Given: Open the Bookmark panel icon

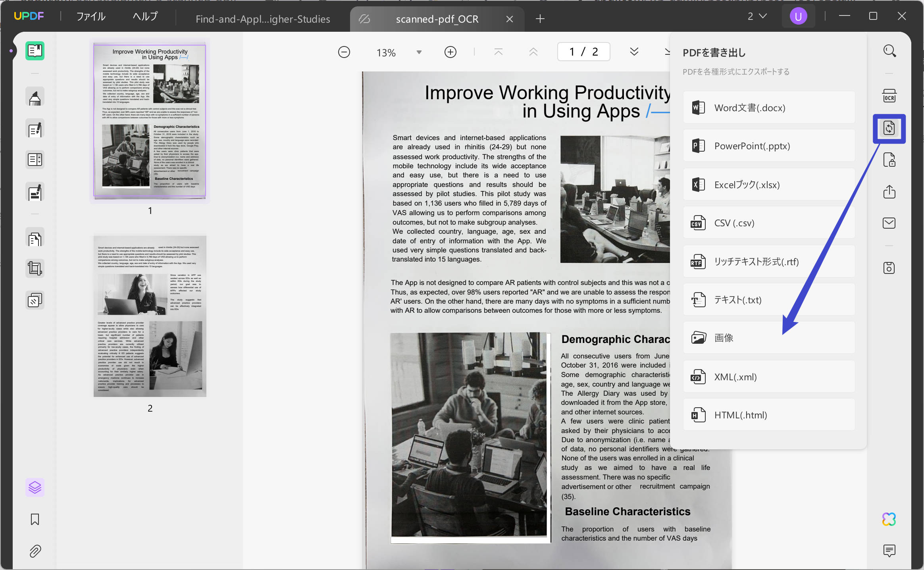Looking at the screenshot, I should (x=35, y=519).
